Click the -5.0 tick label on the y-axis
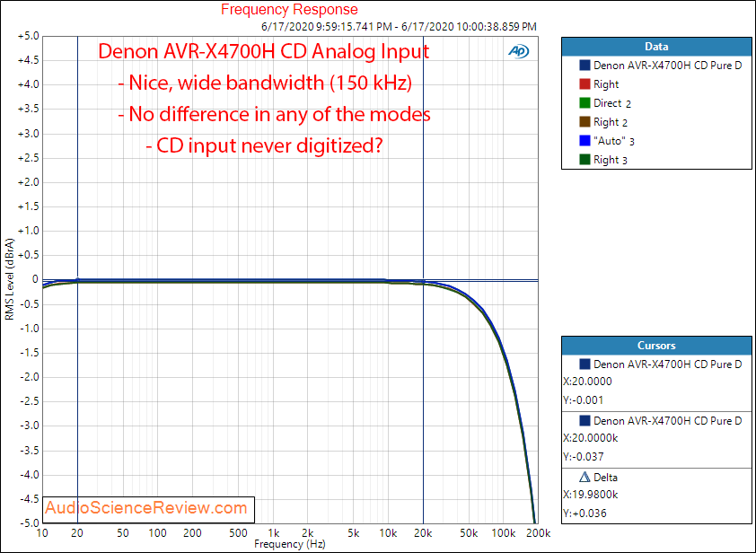 coord(29,523)
